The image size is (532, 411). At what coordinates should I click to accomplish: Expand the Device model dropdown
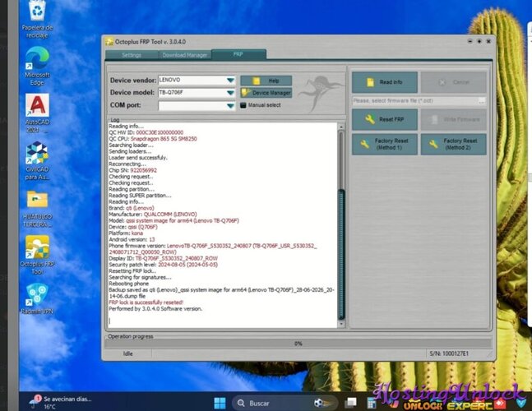(x=230, y=93)
